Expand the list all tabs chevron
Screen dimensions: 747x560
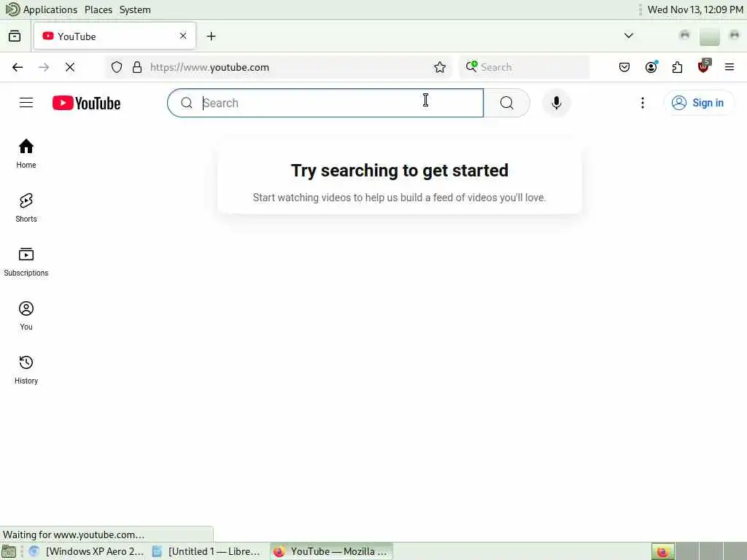(629, 36)
